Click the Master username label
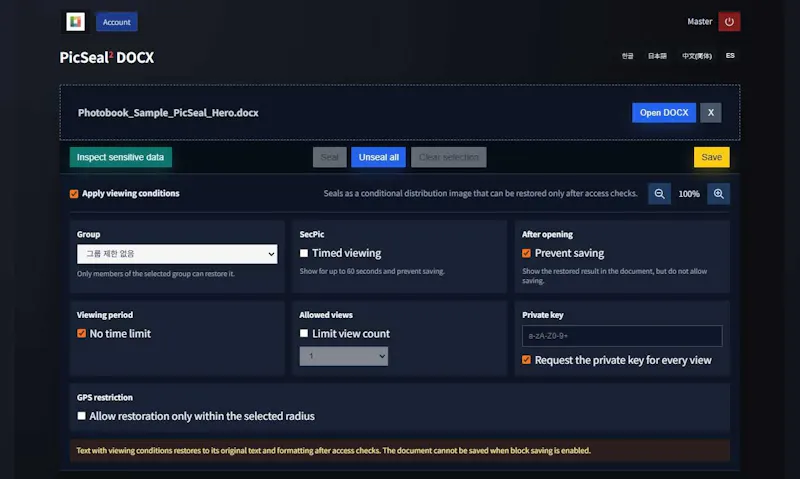800x479 pixels. pyautogui.click(x=699, y=21)
